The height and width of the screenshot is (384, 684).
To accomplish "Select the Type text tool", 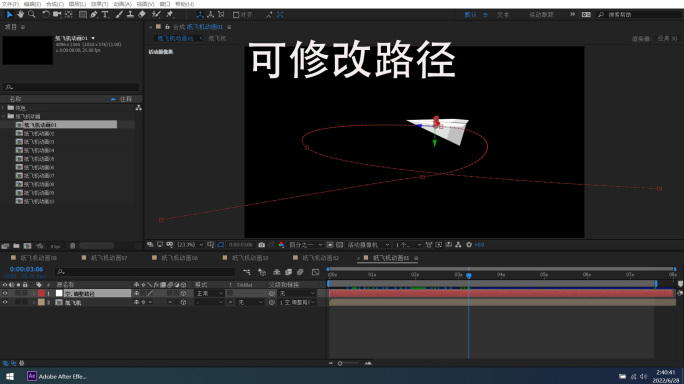I will [105, 14].
